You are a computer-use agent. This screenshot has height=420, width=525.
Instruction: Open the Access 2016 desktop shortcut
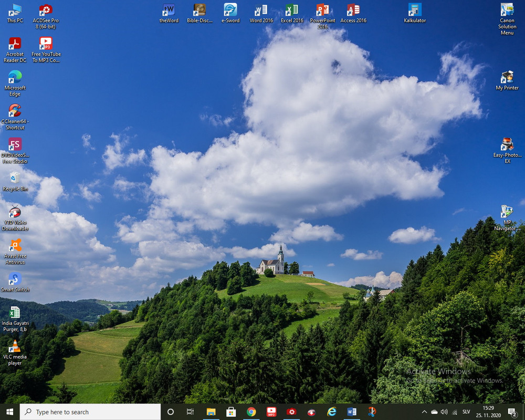(353, 14)
